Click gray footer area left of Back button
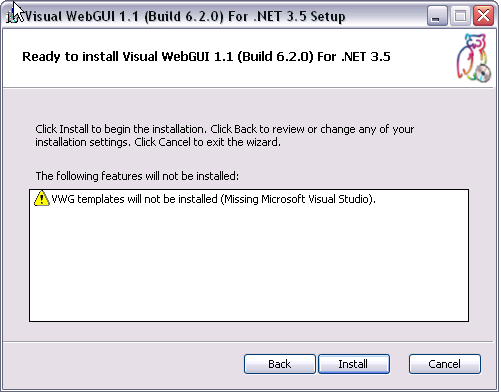Image resolution: width=501 pixels, height=392 pixels. click(123, 364)
